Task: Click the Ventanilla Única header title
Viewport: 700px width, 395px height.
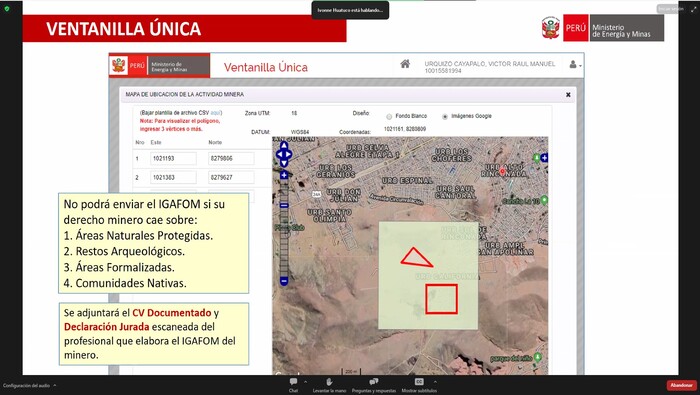Action: pyautogui.click(x=266, y=67)
